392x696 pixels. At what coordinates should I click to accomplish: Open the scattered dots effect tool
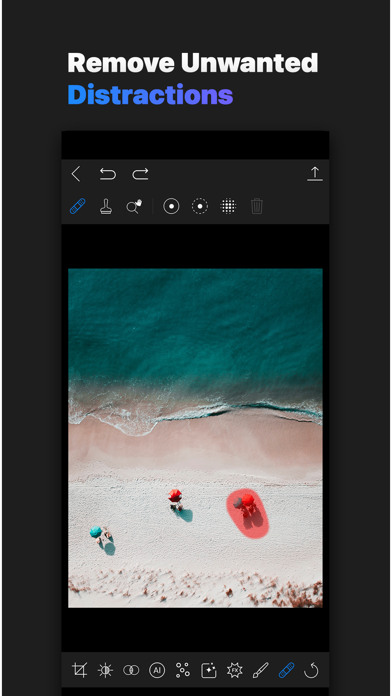pyautogui.click(x=182, y=670)
